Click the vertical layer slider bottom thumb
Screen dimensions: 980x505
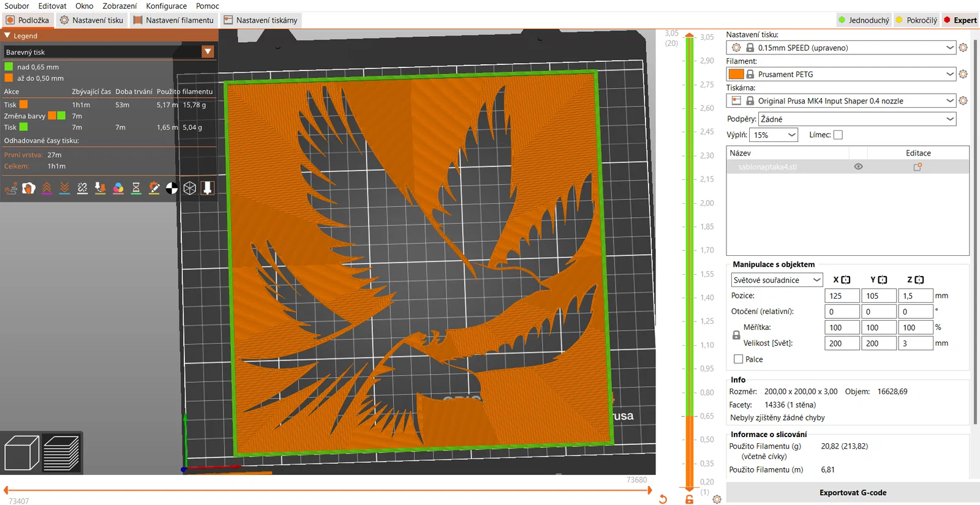pyautogui.click(x=690, y=488)
